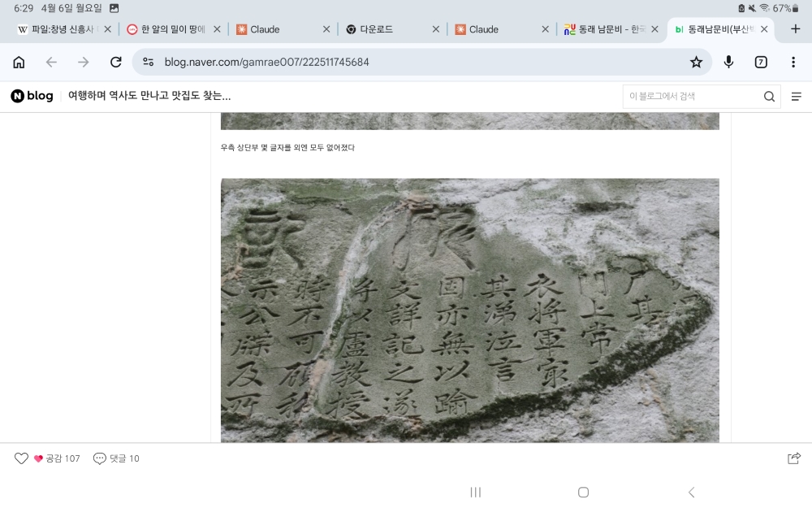The image size is (812, 508).
Task: Share the post using the share icon
Action: point(794,458)
